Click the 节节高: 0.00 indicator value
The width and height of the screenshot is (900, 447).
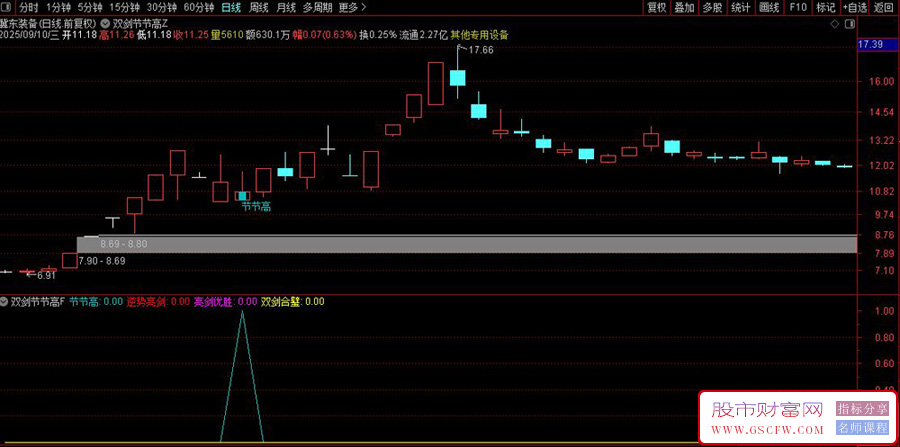point(96,301)
